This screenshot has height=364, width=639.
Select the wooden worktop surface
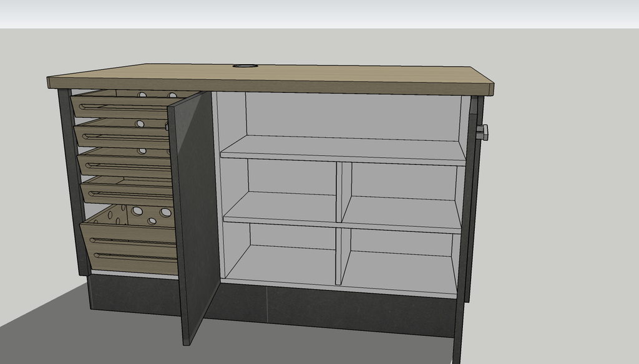[x=270, y=79]
